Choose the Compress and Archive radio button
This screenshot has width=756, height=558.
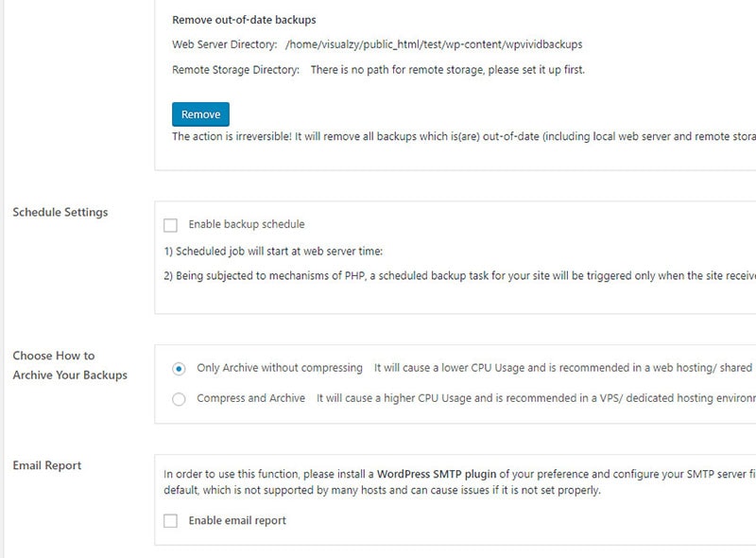coord(179,399)
